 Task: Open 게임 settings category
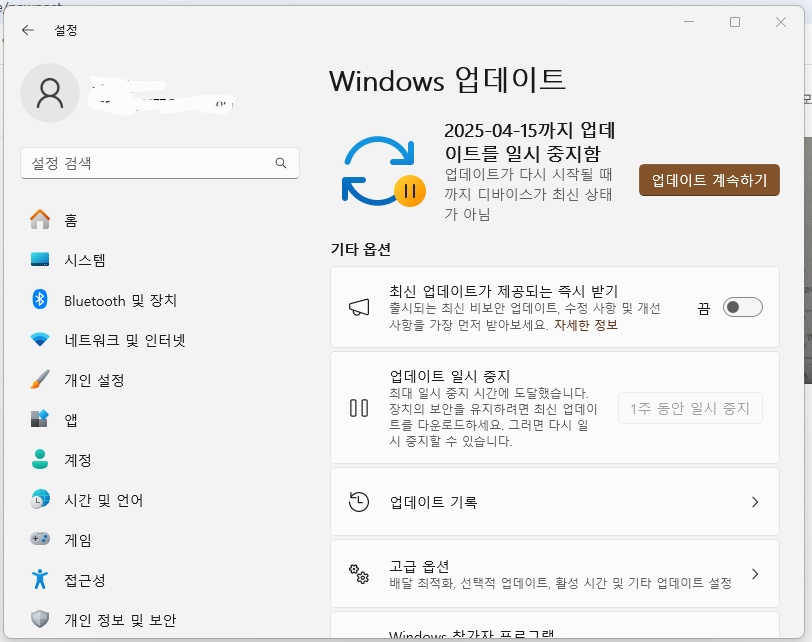(x=78, y=540)
